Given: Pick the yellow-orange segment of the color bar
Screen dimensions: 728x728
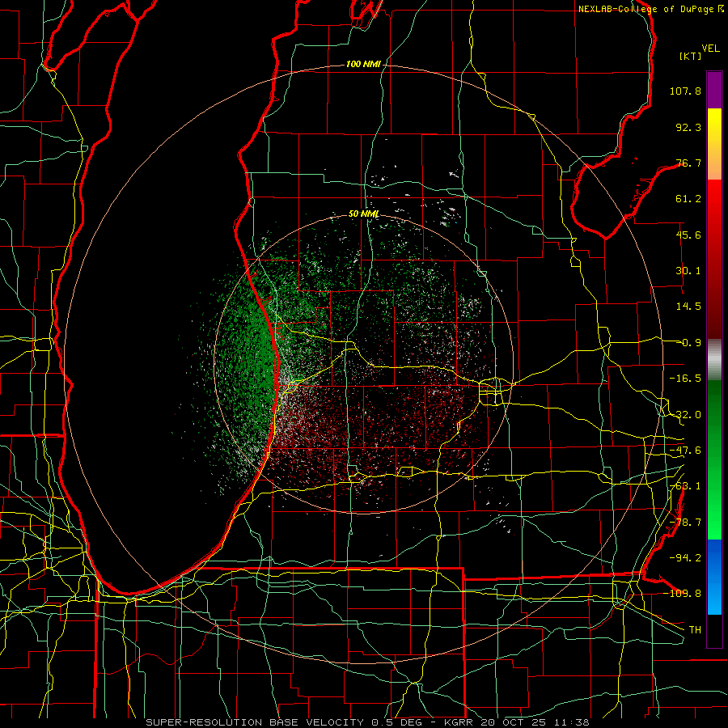Looking at the screenshot, I should (714, 144).
